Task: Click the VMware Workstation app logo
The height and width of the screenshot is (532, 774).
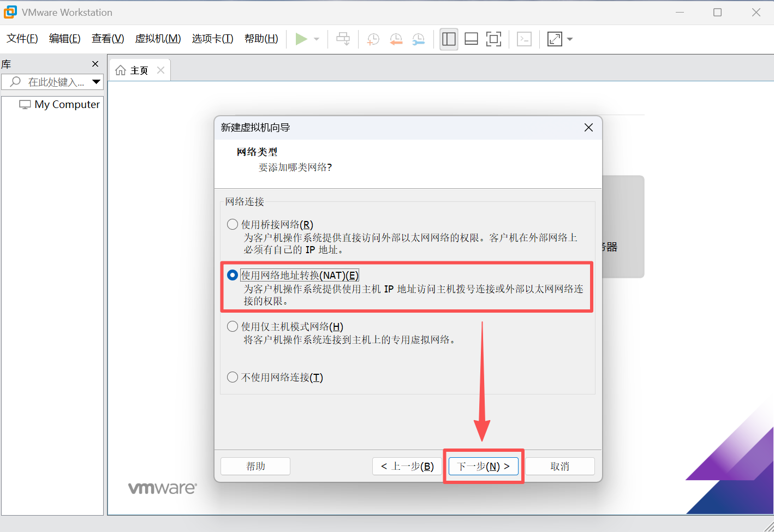Action: click(x=10, y=12)
